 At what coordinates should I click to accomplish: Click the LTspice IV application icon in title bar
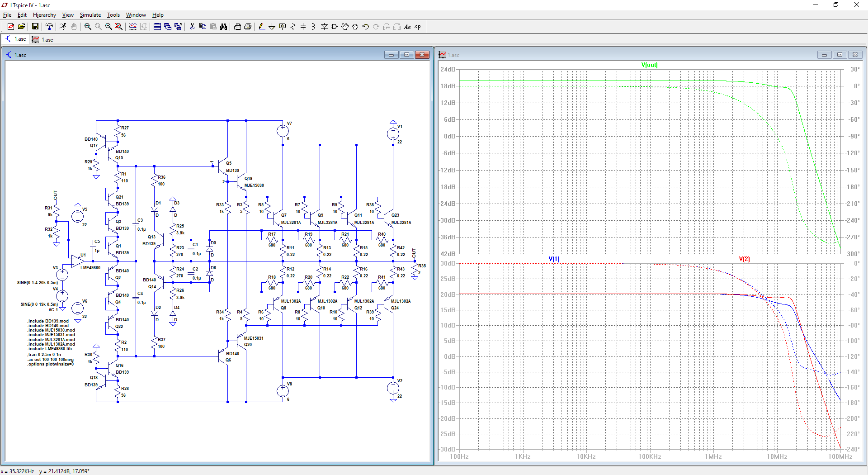pyautogui.click(x=5, y=5)
